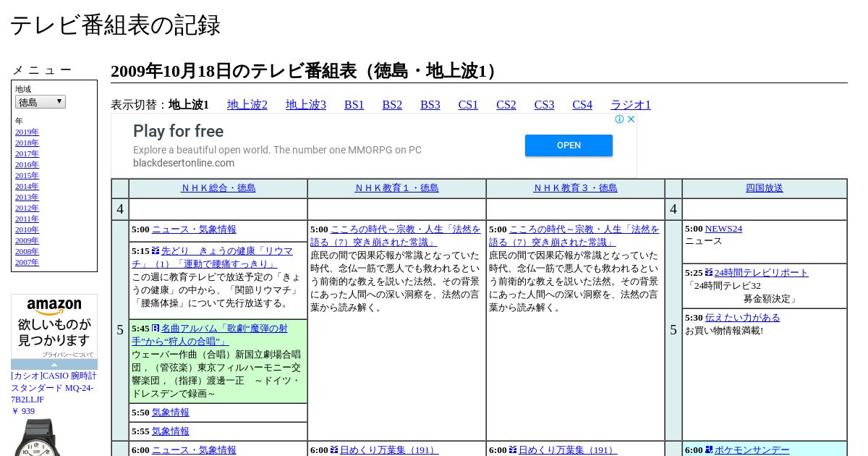Switch to 地上波2 listing
This screenshot has height=456, width=868.
(247, 105)
